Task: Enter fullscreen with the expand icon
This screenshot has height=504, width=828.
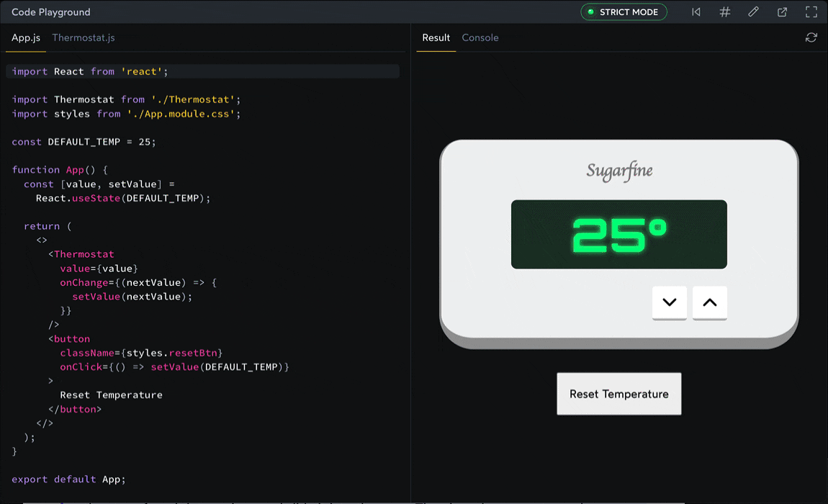Action: [811, 12]
